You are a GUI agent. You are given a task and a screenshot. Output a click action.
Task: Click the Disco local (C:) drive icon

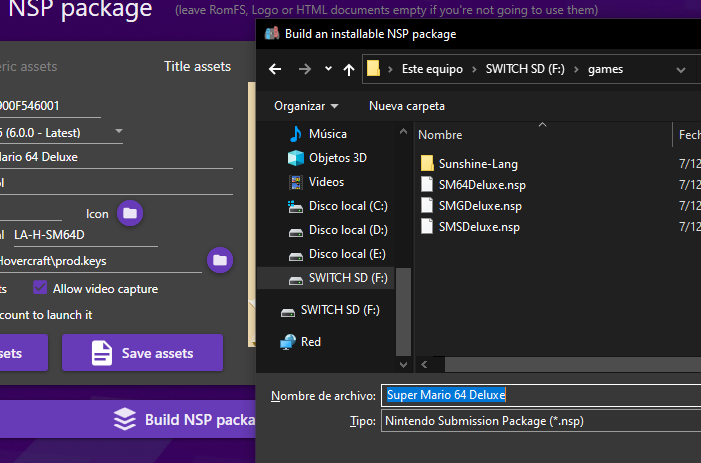click(295, 206)
